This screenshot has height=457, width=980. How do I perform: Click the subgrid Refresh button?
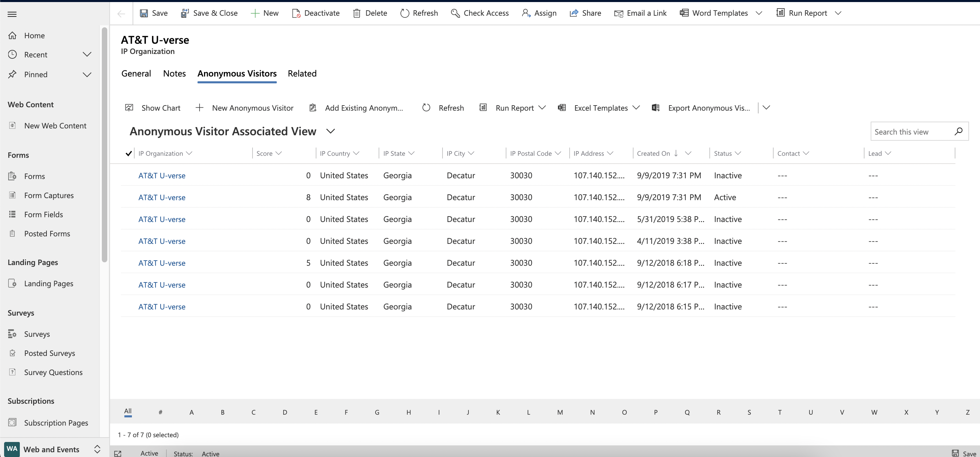coord(443,108)
